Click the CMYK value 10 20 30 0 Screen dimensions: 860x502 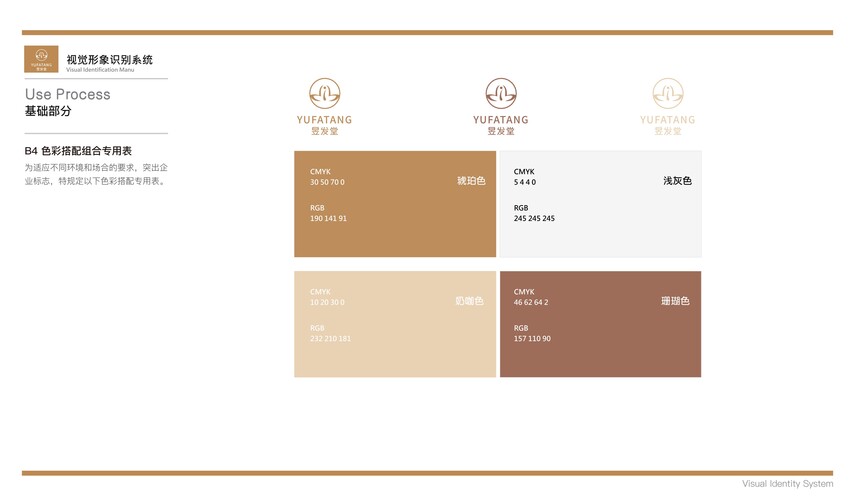tap(327, 302)
